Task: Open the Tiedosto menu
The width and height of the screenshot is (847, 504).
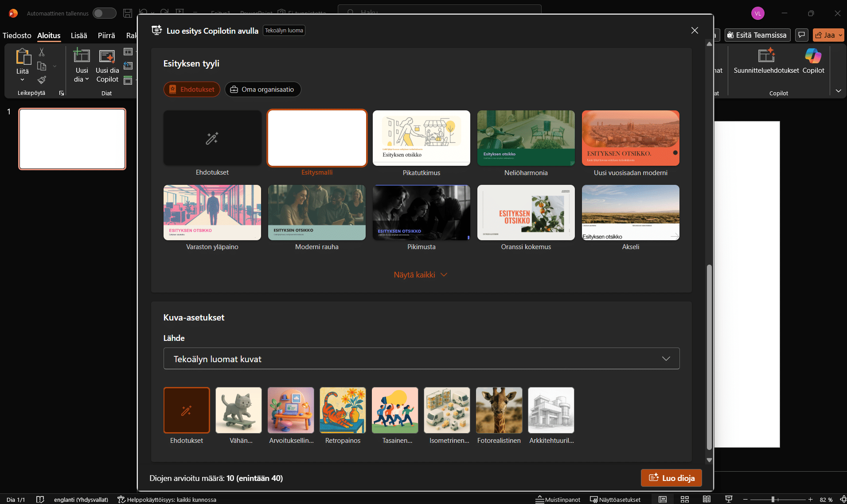Action: point(17,35)
